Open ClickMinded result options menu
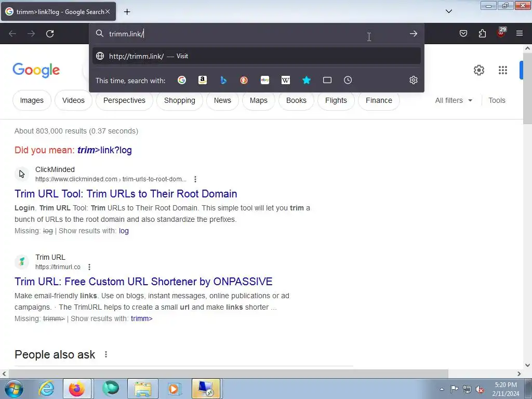 pos(195,179)
